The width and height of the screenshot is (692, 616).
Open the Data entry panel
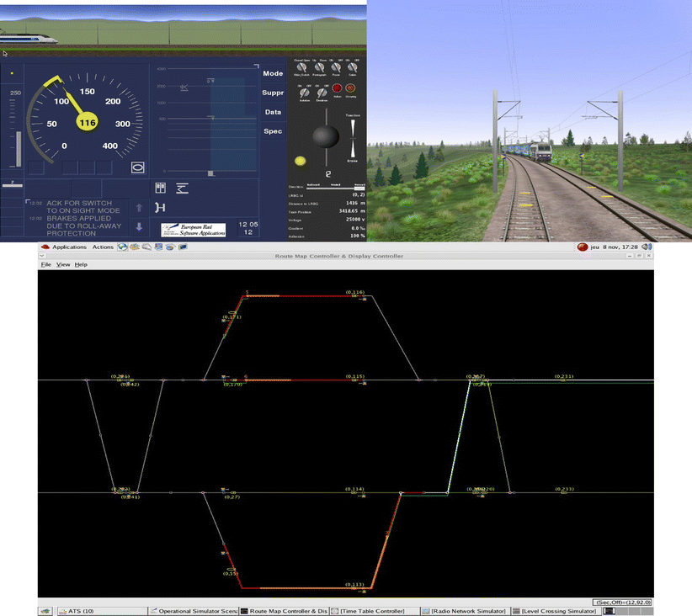[x=272, y=112]
